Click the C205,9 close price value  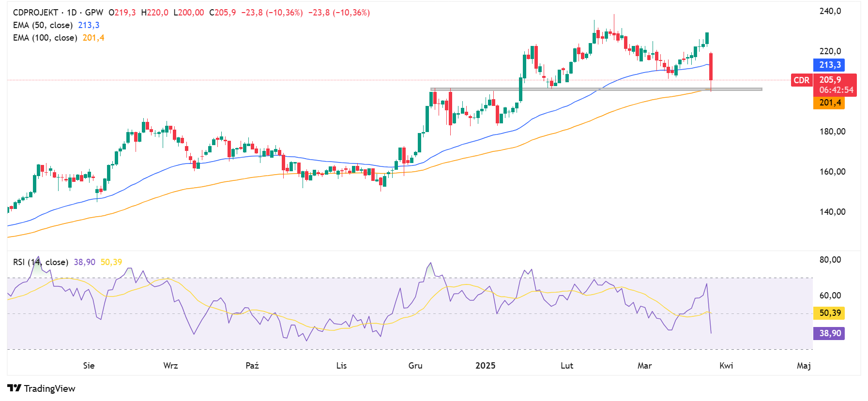click(x=223, y=13)
